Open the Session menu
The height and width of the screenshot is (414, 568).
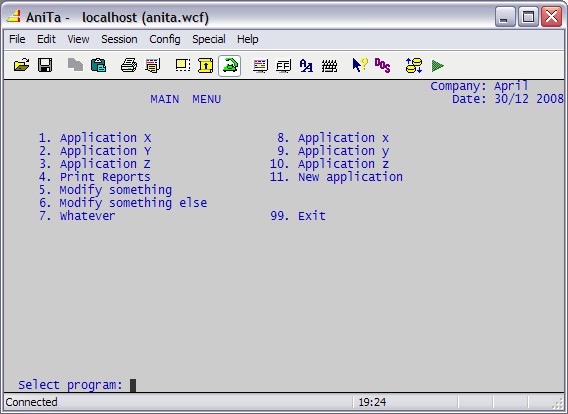pos(119,39)
